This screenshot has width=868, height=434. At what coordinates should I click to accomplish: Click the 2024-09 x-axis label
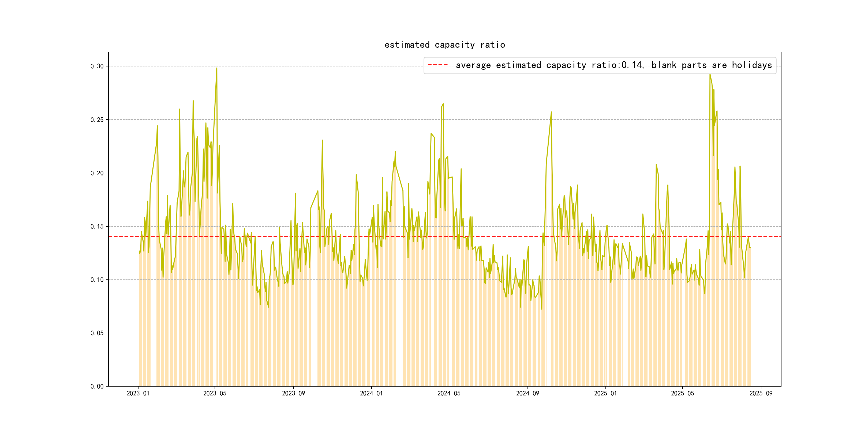click(x=527, y=393)
